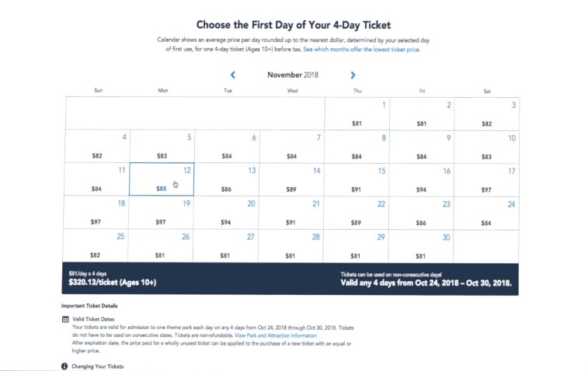Click info icon beside Changing Your Tickets
Screen dimensions: 588x371
(64, 366)
